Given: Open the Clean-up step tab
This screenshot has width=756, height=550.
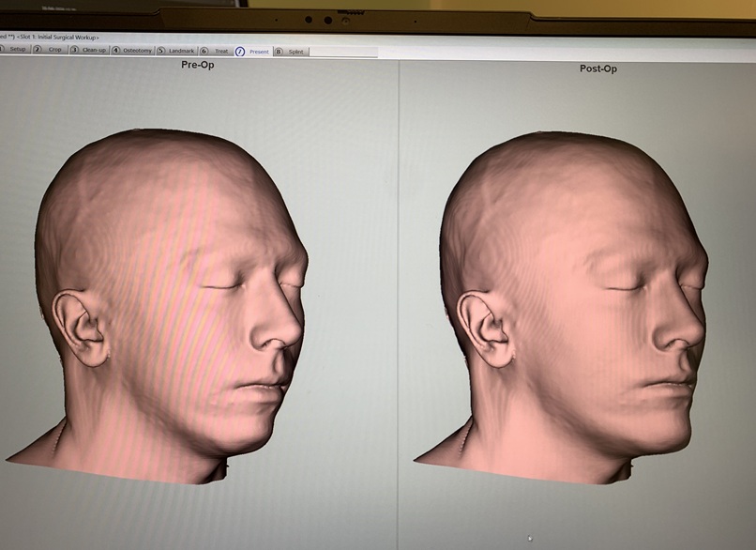Looking at the screenshot, I should 89,50.
